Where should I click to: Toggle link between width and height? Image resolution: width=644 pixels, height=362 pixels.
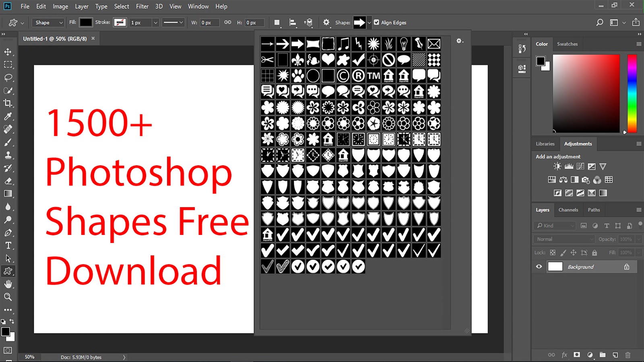(228, 23)
